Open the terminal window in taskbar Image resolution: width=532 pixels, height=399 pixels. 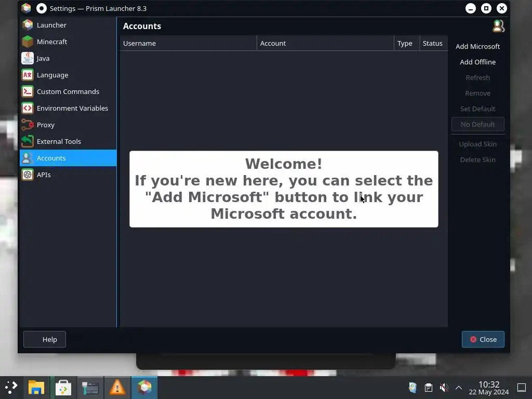point(90,388)
